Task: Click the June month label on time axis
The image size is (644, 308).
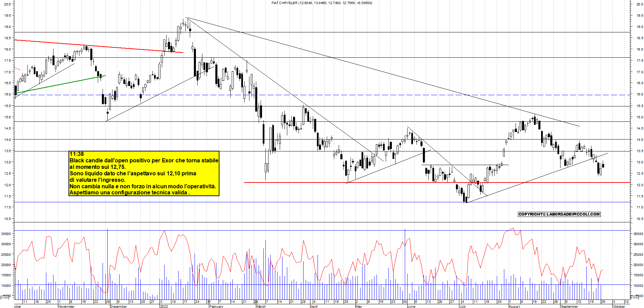Action: 411,306
